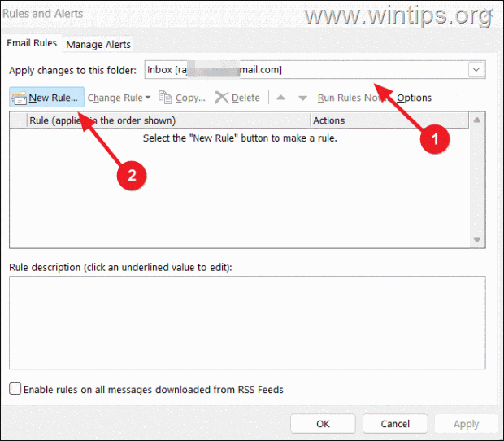This screenshot has width=504, height=441.
Task: Click inside the Rule description box
Action: coord(247,323)
